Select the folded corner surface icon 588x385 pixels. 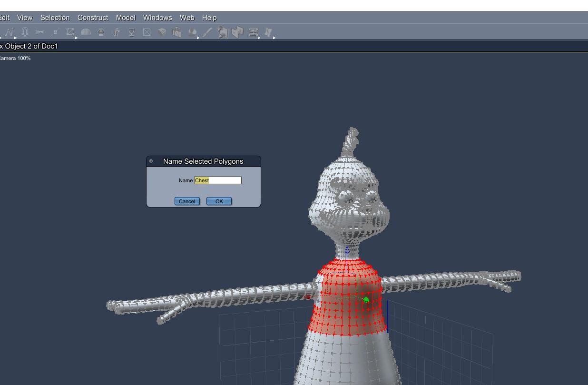tap(237, 32)
